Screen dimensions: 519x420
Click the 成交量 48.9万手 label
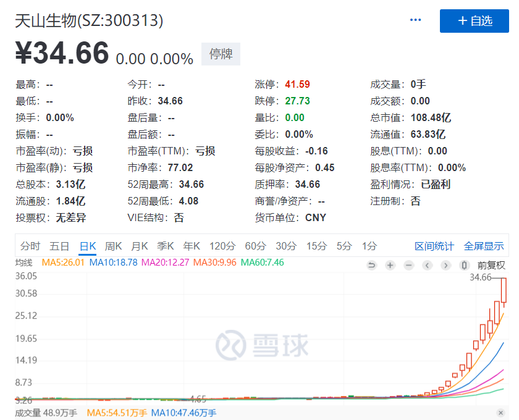pyautogui.click(x=46, y=413)
